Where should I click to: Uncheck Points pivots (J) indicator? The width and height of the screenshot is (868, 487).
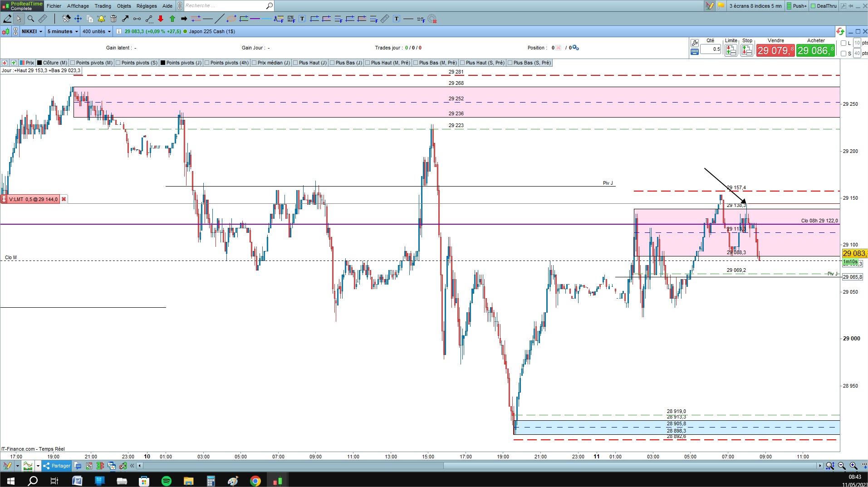tap(163, 63)
